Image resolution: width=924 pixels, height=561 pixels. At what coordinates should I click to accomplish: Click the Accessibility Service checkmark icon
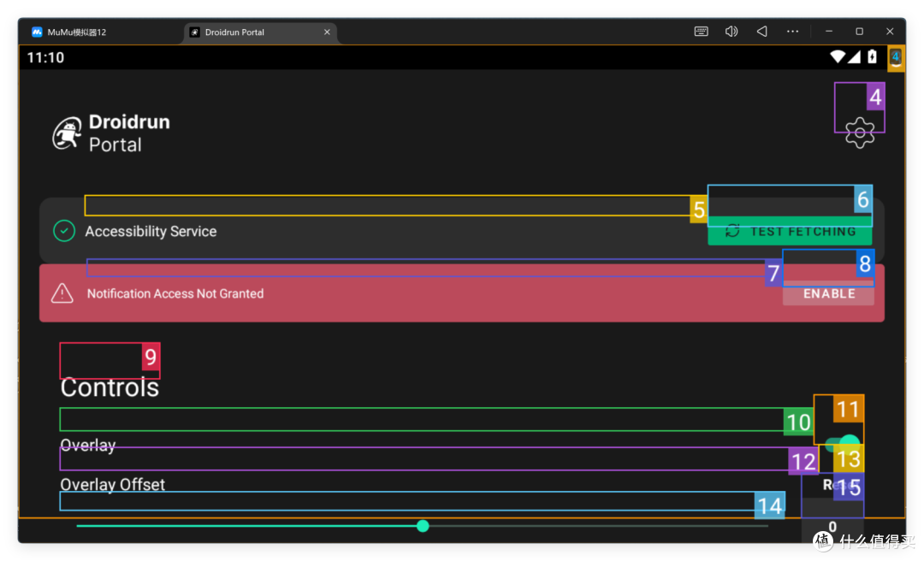(64, 231)
